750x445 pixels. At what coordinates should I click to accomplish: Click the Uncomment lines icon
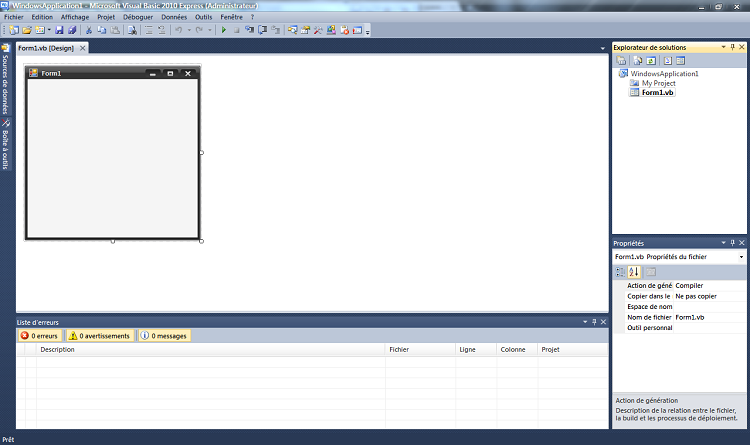coord(162,30)
